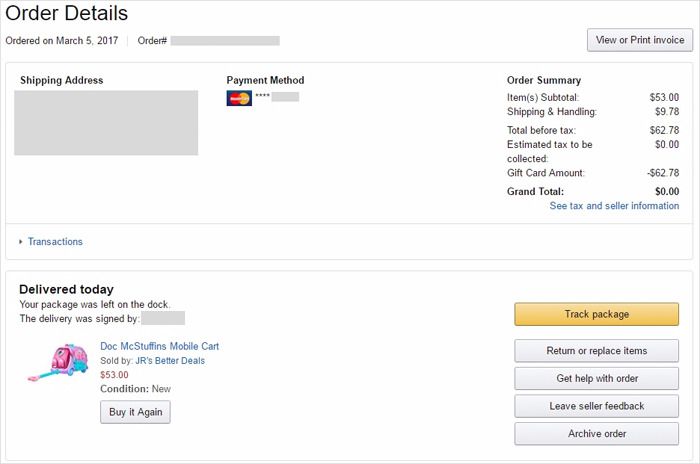700x464 pixels.
Task: Click the $53.00 item price
Action: tap(114, 375)
